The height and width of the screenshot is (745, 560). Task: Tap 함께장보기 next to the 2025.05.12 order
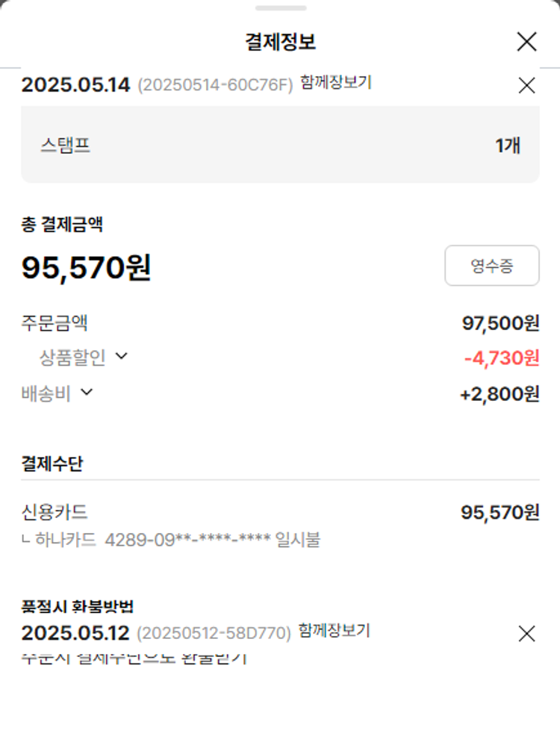tap(335, 631)
